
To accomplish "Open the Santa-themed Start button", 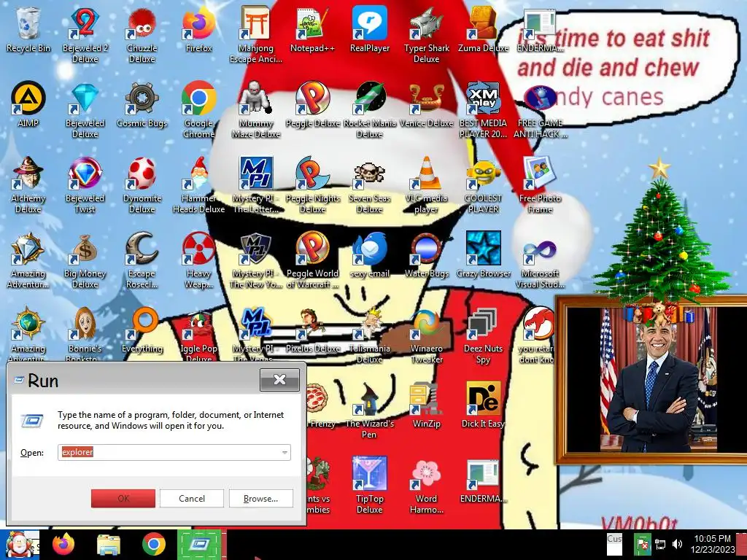I will coord(20,545).
